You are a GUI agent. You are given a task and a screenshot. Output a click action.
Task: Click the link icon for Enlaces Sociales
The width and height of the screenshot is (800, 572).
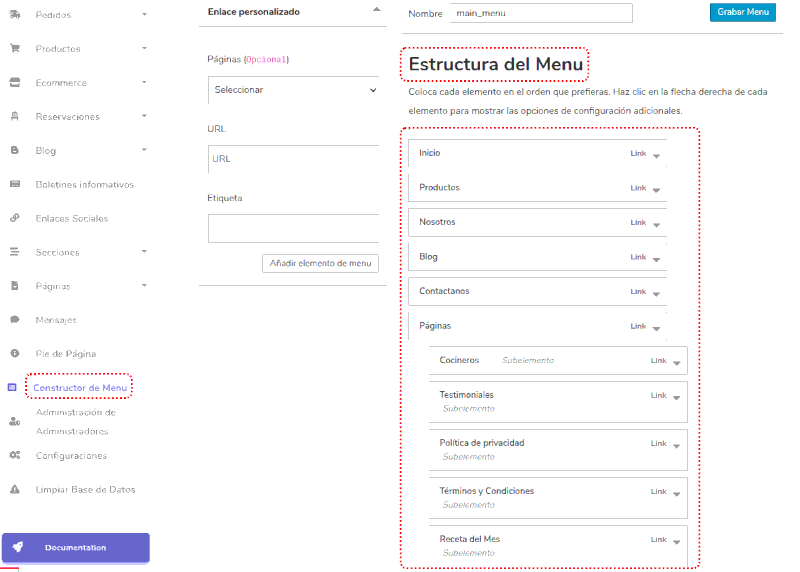(x=15, y=218)
